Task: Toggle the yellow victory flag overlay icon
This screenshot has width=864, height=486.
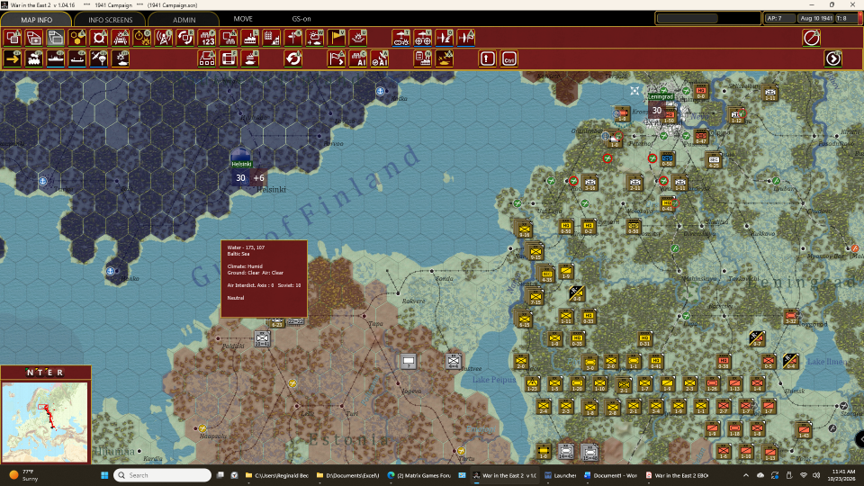Action: [x=336, y=37]
